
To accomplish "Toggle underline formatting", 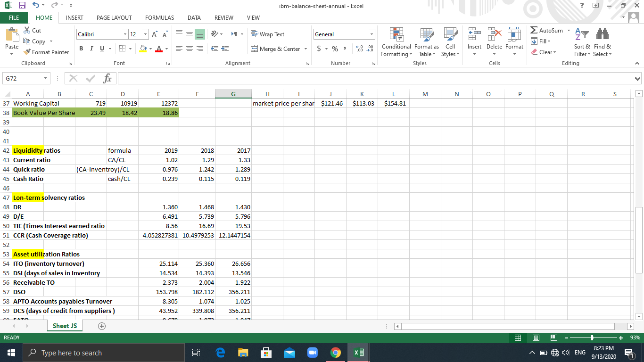I will (x=100, y=48).
